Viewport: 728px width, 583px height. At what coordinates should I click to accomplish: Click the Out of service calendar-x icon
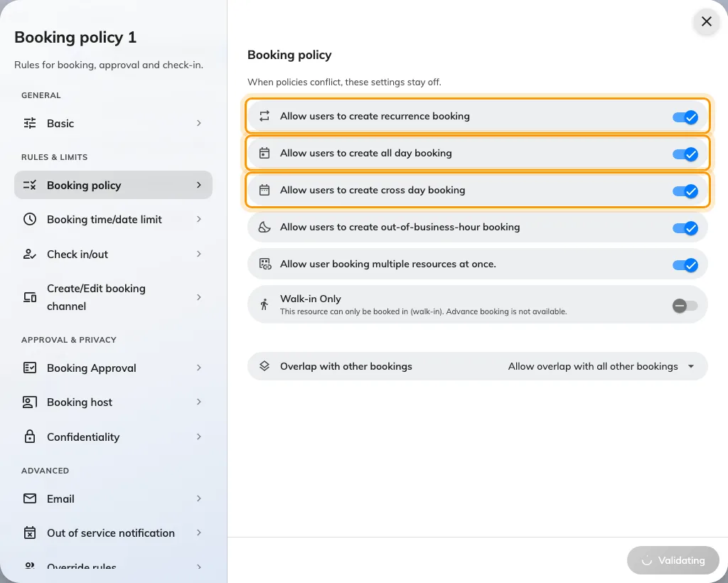tap(30, 533)
